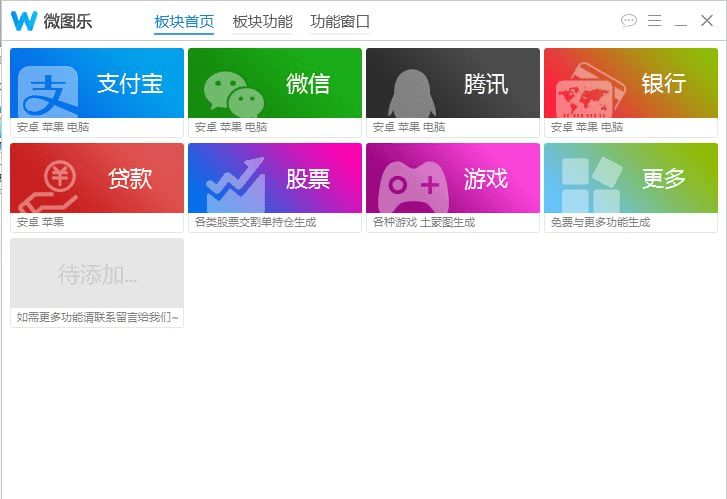Click the Alipay 支 logo icon
The width and height of the screenshot is (727, 499).
pyautogui.click(x=48, y=92)
